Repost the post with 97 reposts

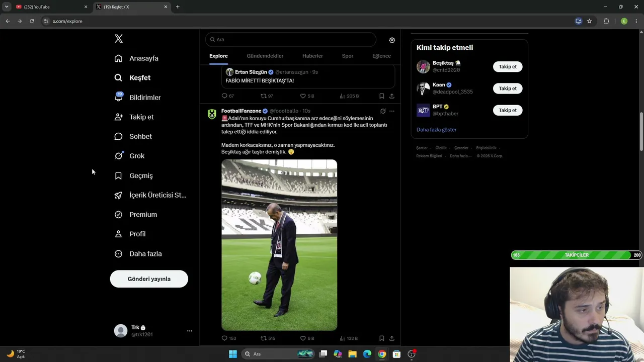tap(267, 96)
